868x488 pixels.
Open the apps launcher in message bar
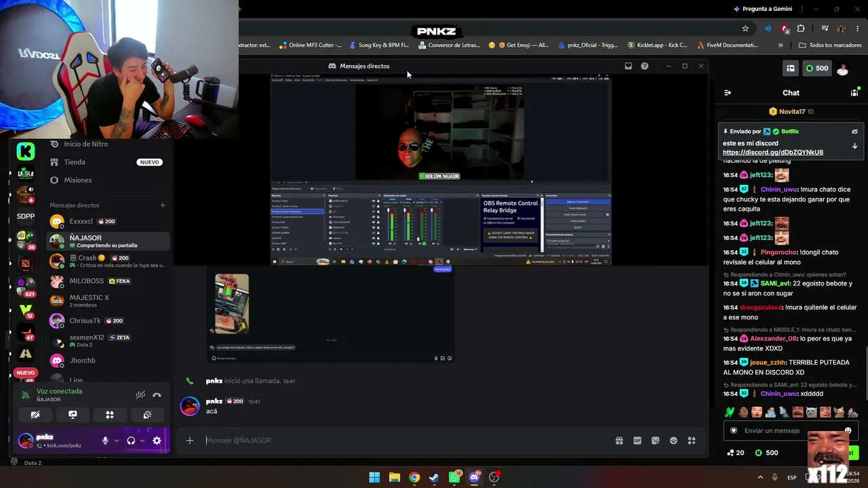coord(692,441)
